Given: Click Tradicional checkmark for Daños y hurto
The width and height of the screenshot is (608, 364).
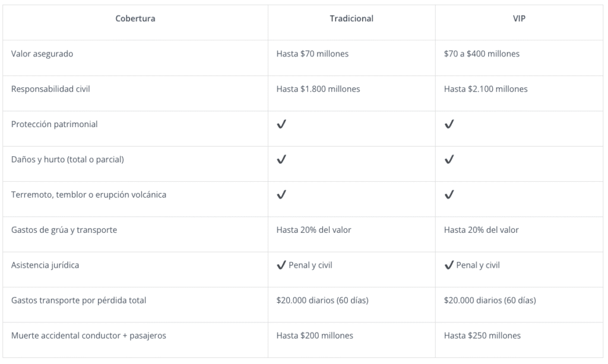Looking at the screenshot, I should [281, 159].
